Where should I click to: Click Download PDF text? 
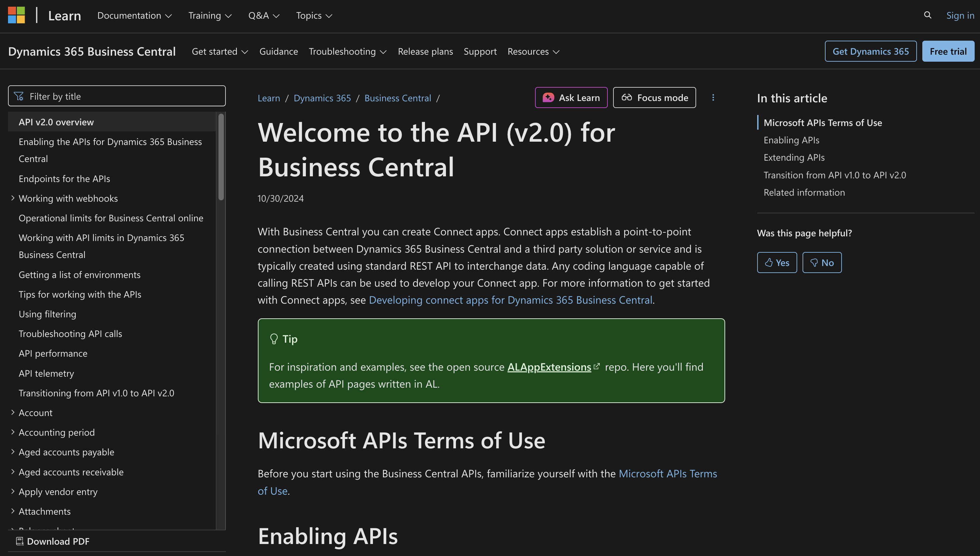tap(58, 541)
